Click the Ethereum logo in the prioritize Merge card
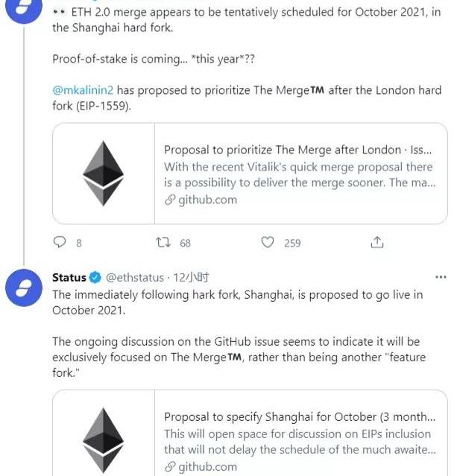The image size is (457, 476). coord(103,174)
